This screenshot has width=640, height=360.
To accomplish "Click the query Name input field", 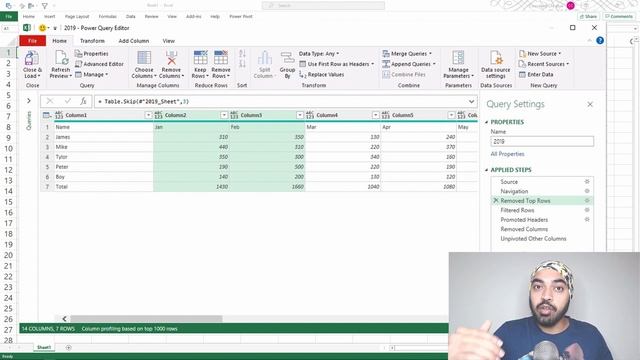I will [x=542, y=142].
